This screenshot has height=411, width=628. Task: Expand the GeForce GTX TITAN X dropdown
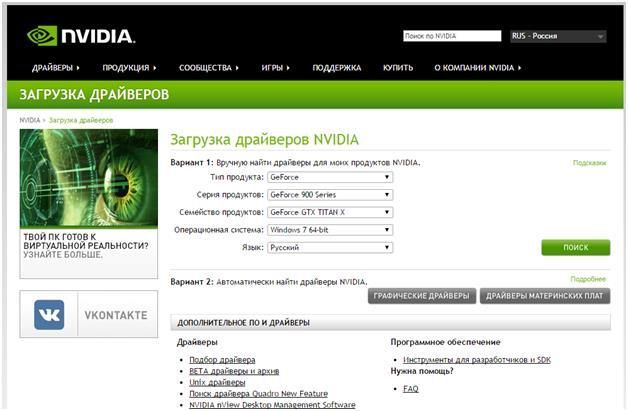tap(330, 212)
